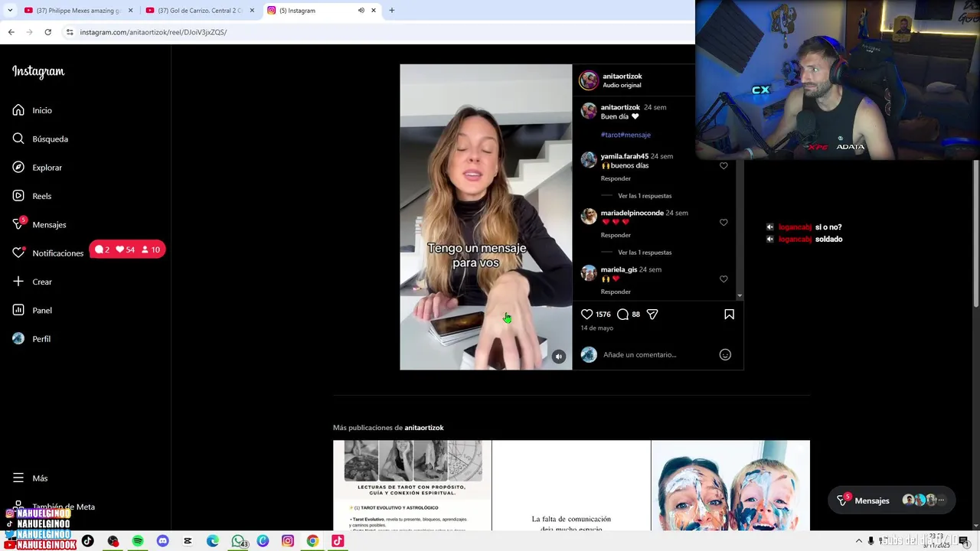Open Canva from the taskbar
Viewport: 980px width, 551px height.
pyautogui.click(x=263, y=541)
